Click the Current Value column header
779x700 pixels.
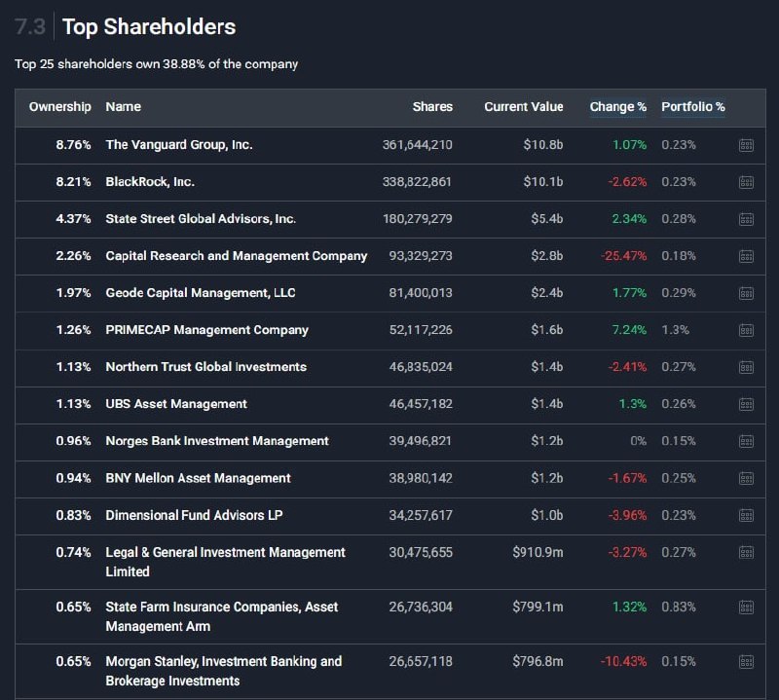coord(524,107)
